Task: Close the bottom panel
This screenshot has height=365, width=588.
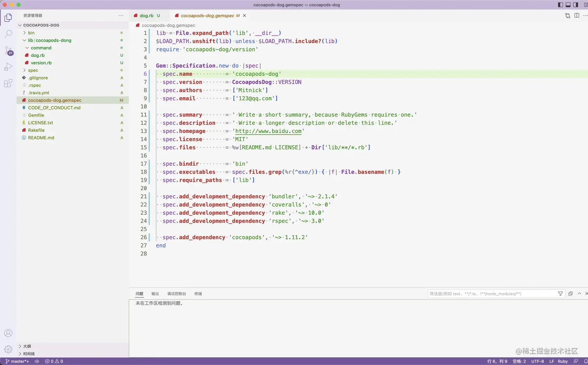Action: tap(586, 294)
